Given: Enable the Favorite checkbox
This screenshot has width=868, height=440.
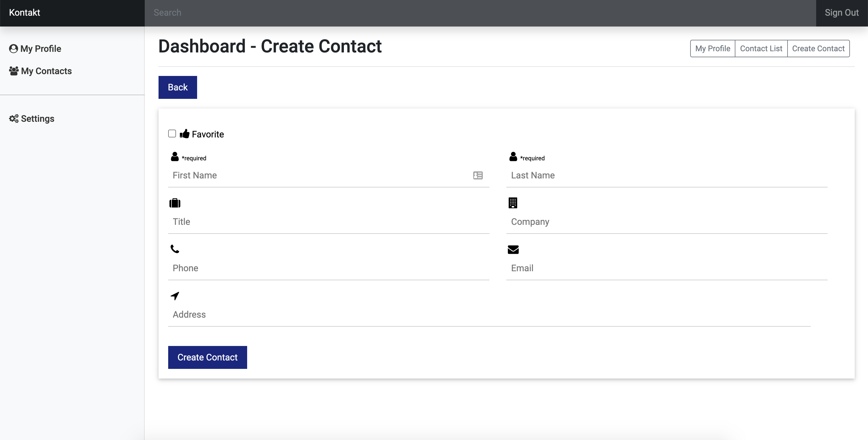Looking at the screenshot, I should click(172, 134).
